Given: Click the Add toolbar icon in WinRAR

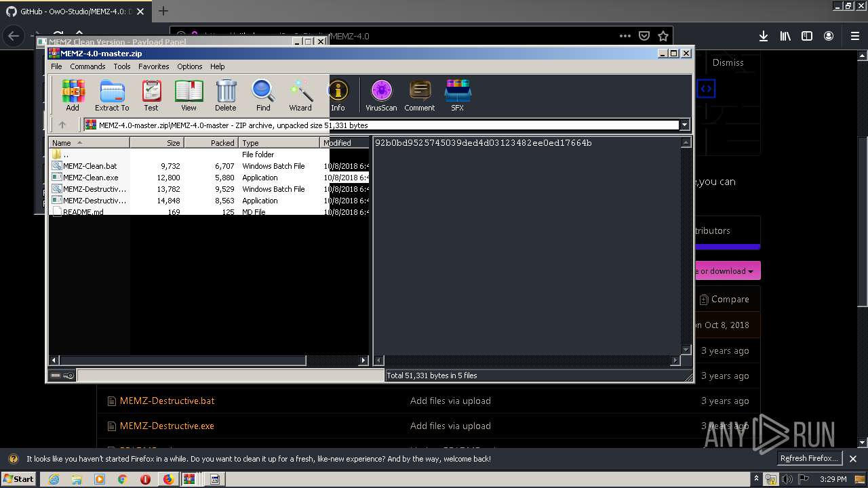Looking at the screenshot, I should point(73,95).
